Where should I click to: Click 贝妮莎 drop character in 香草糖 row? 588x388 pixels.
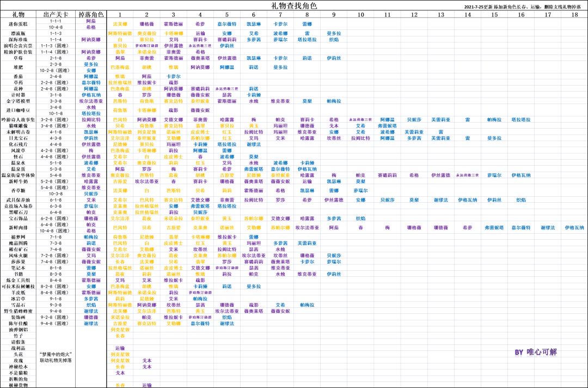(x=91, y=193)
